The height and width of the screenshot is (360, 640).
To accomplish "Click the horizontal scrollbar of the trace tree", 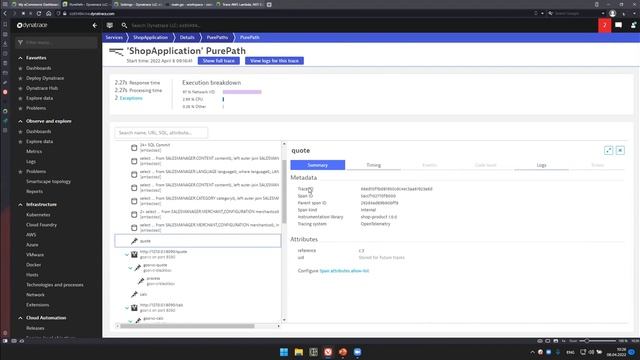I will tap(187, 326).
